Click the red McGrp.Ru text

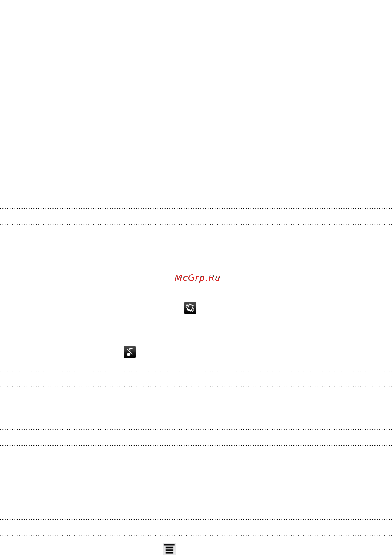pos(197,278)
